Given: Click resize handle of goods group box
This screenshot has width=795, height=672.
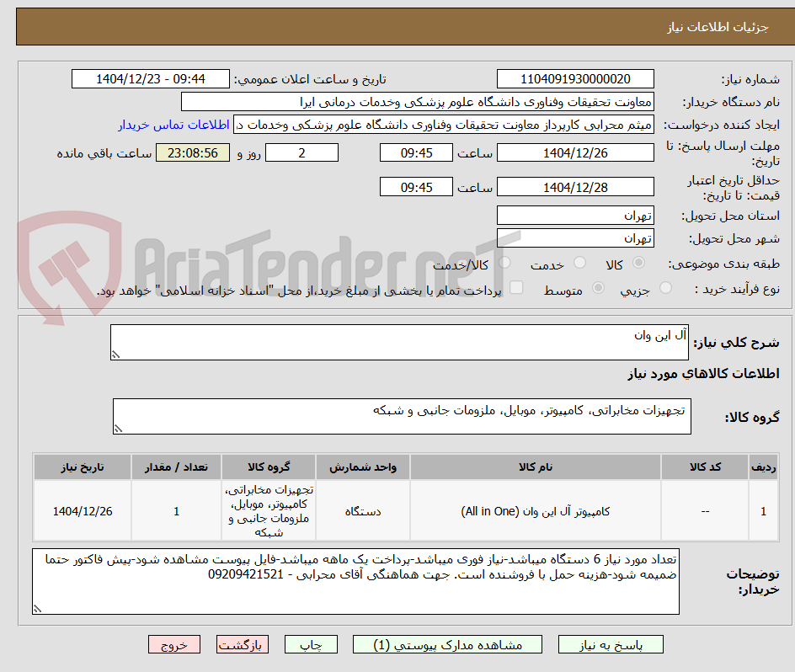Looking at the screenshot, I should tap(118, 429).
